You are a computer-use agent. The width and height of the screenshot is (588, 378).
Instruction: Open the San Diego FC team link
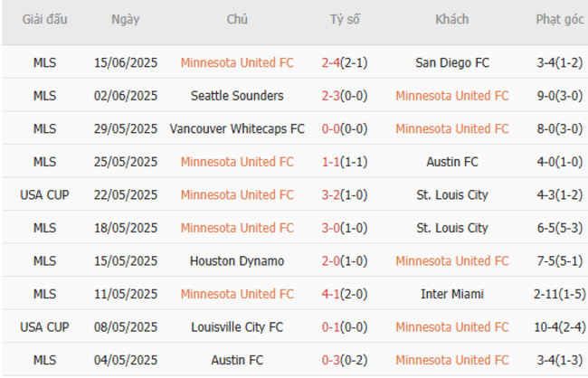tap(452, 62)
